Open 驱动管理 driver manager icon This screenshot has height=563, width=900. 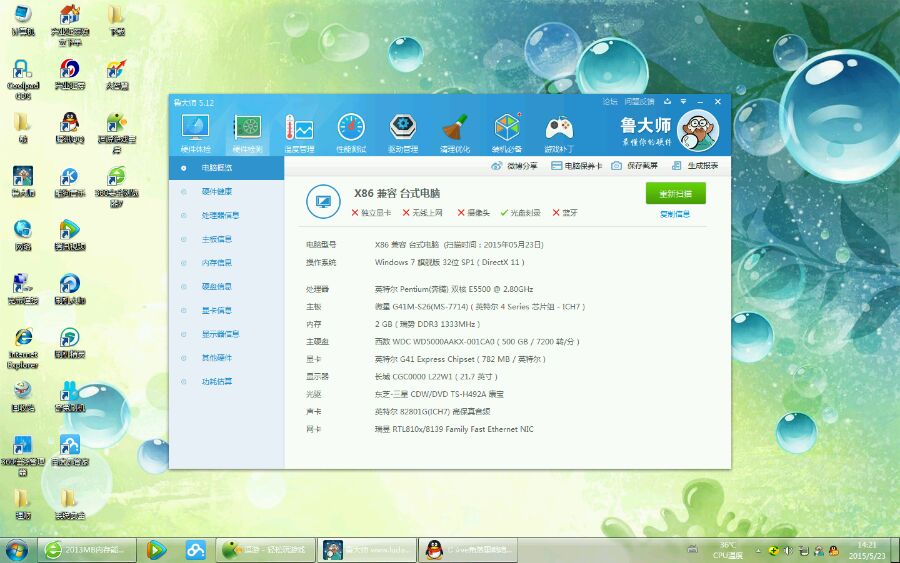coord(403,133)
